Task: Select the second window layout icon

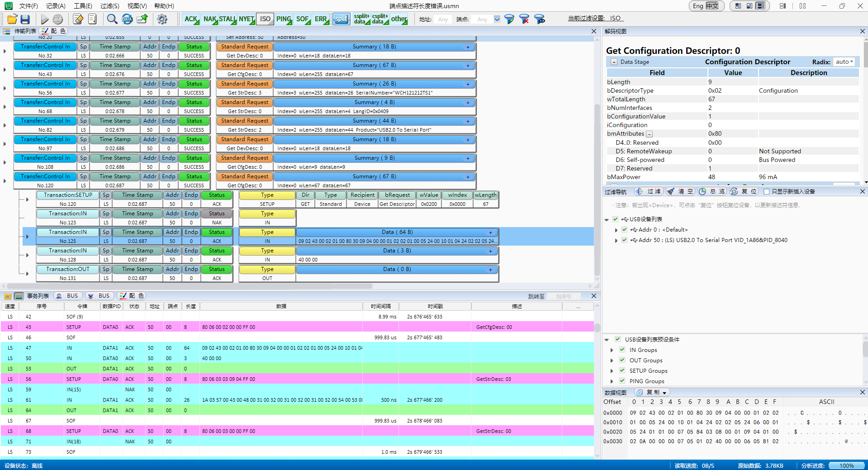Action: pyautogui.click(x=749, y=6)
